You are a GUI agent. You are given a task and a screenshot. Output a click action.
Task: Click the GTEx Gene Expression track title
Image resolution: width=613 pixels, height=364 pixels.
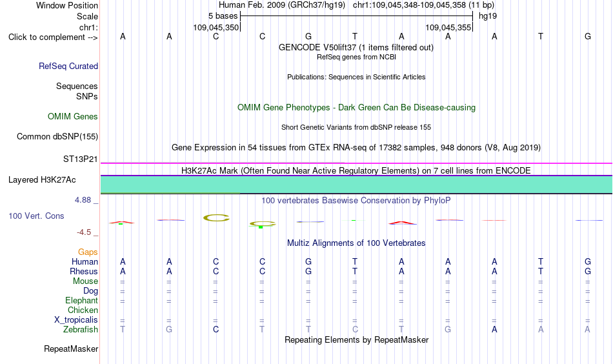coord(356,147)
